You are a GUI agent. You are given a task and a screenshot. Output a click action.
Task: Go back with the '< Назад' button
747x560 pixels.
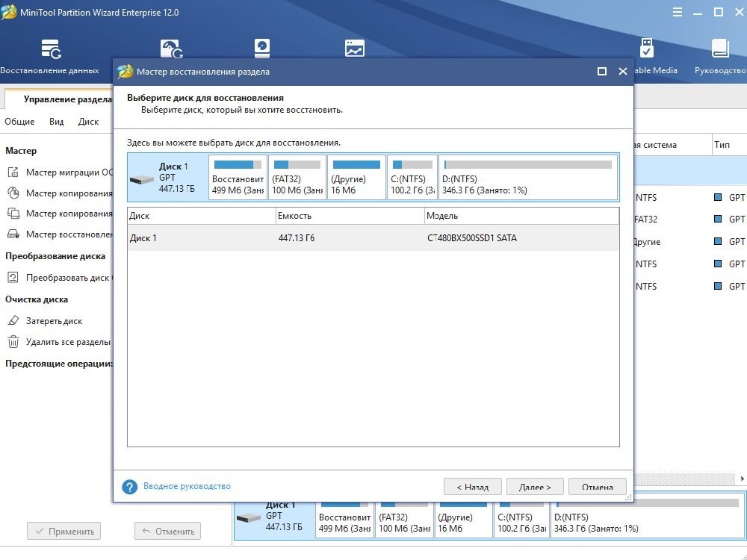[473, 487]
